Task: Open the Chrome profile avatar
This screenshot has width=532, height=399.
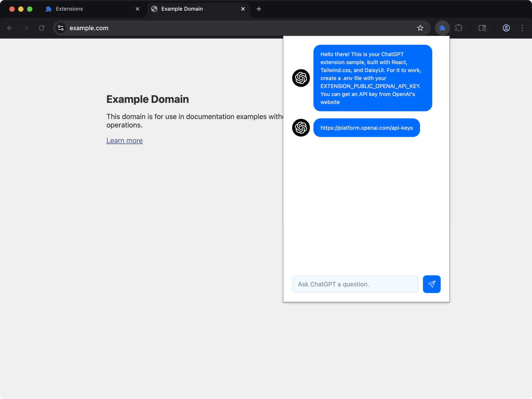Action: click(506, 28)
